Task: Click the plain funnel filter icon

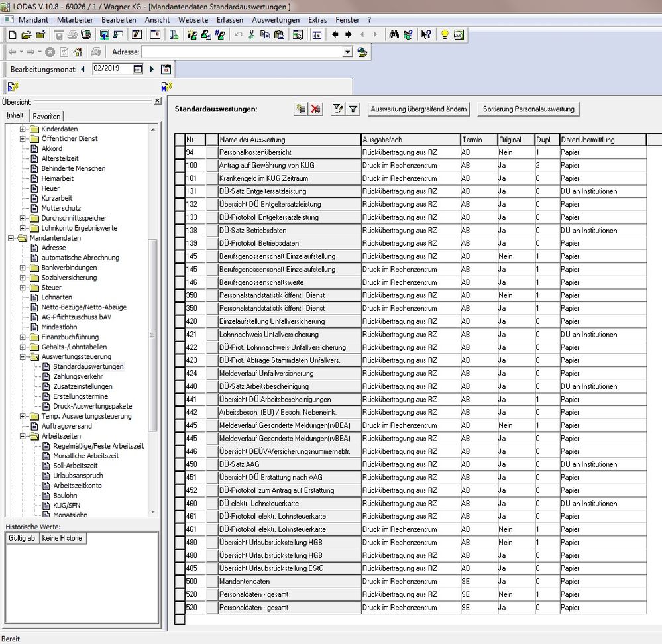Action: click(x=353, y=109)
